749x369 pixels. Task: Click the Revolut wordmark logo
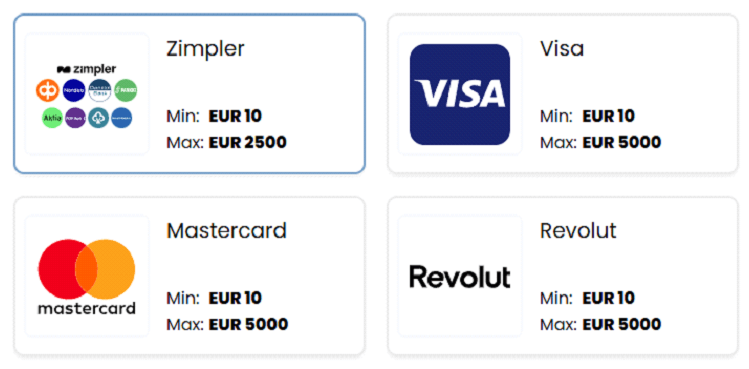click(x=460, y=277)
